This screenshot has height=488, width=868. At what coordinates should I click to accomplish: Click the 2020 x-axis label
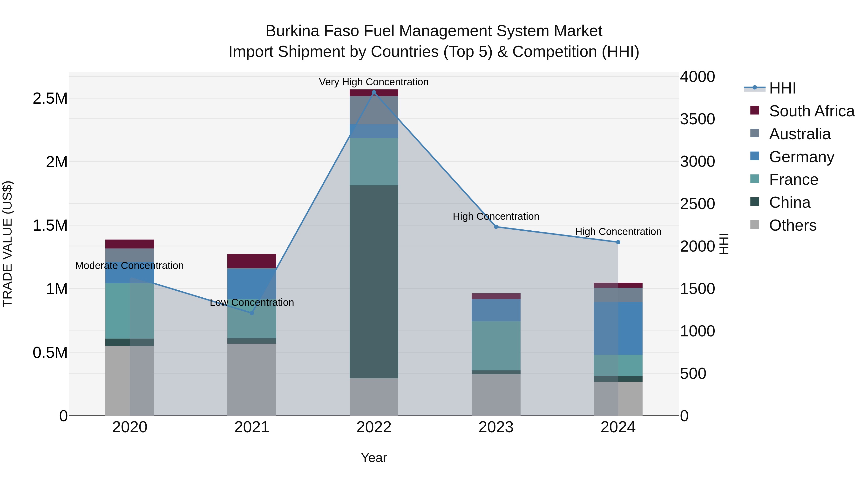(130, 427)
